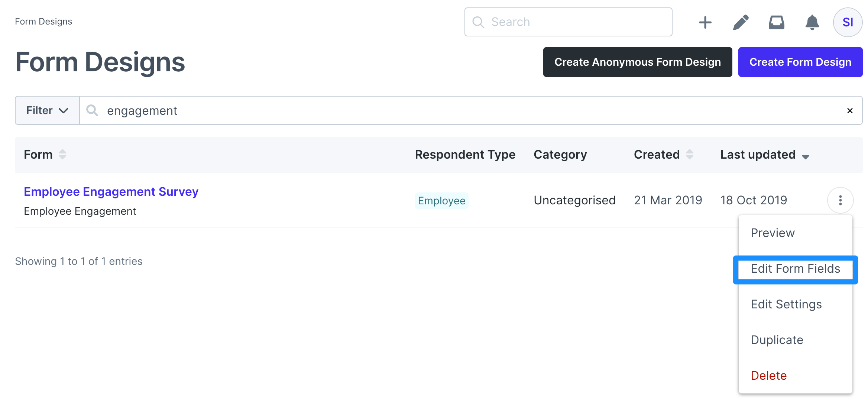This screenshot has width=868, height=402.
Task: Open the notifications bell
Action: (x=812, y=22)
